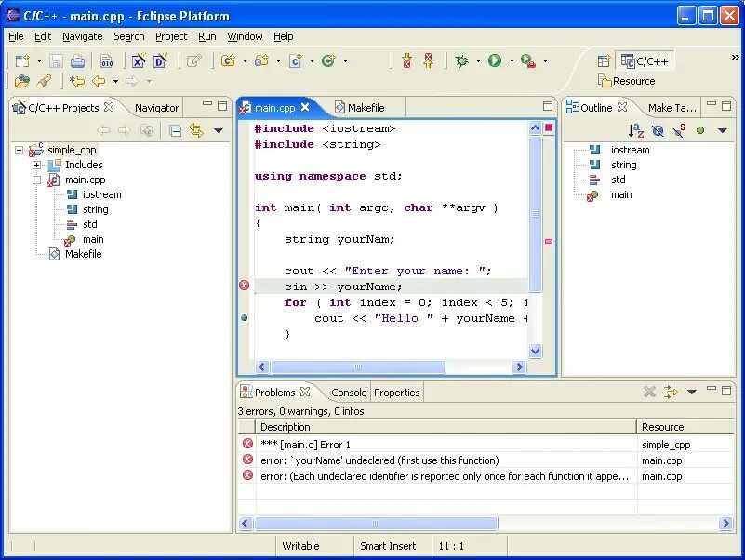Click the green Run icon

[495, 60]
